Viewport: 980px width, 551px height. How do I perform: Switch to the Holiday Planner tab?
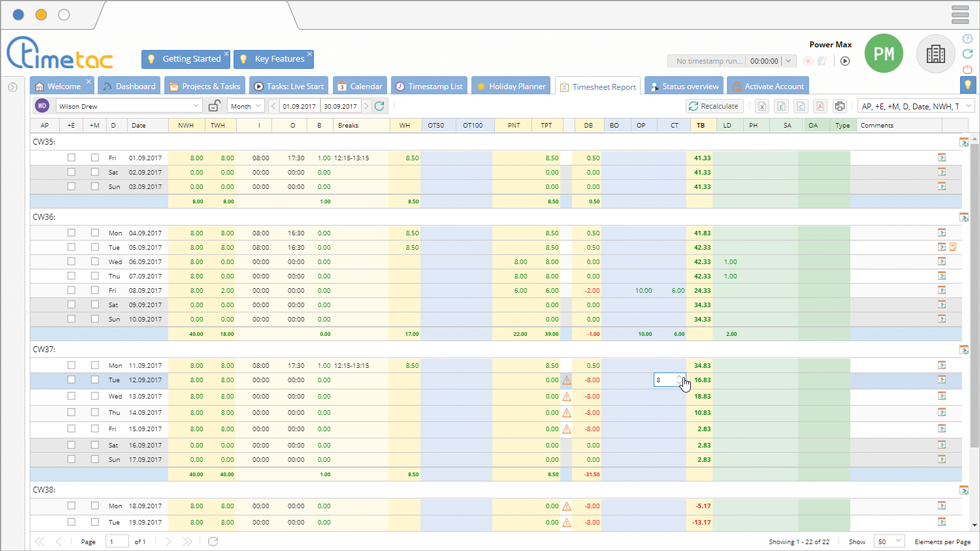coord(511,87)
